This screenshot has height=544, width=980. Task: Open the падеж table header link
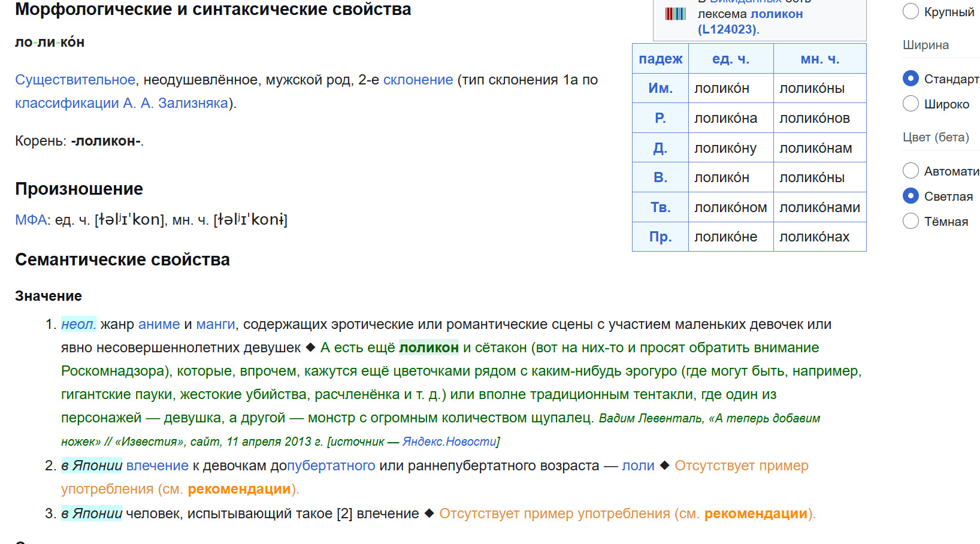coord(660,59)
